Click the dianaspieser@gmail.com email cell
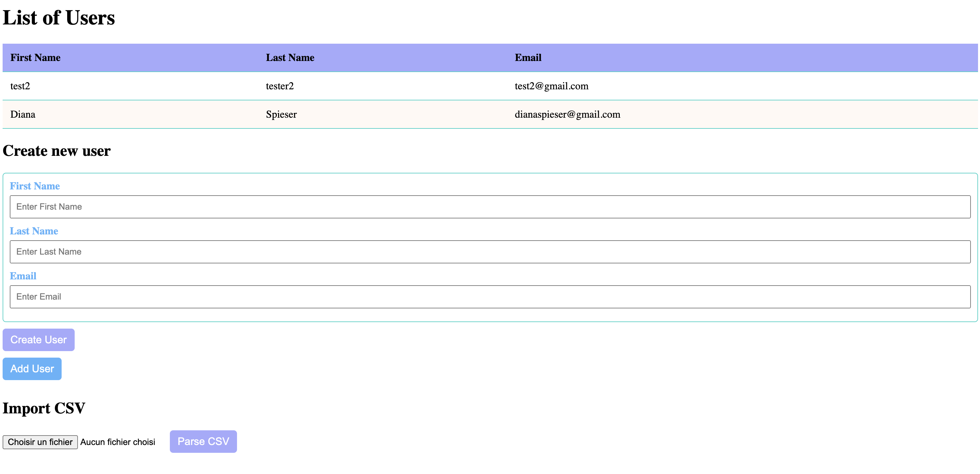The image size is (980, 474). pos(567,114)
